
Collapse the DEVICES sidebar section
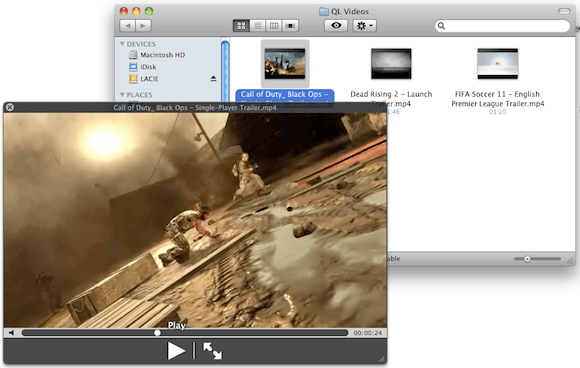(x=122, y=44)
